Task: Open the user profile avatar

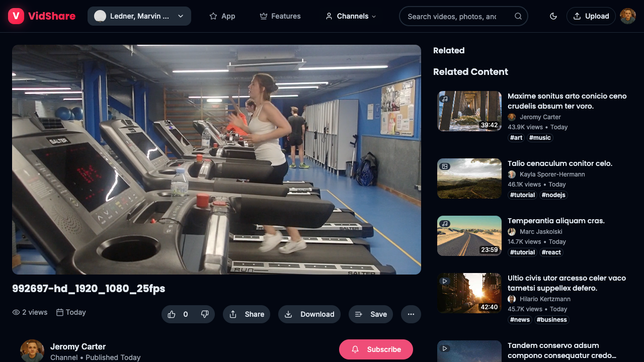Action: pyautogui.click(x=628, y=16)
